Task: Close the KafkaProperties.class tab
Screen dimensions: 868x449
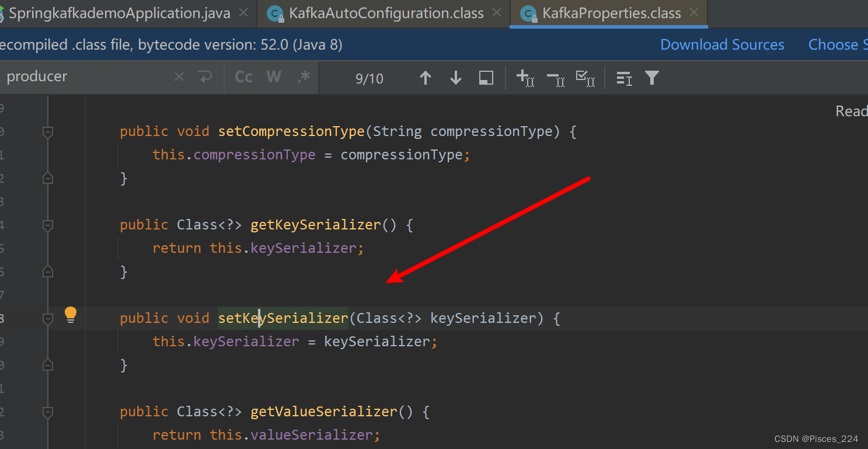Action: tap(693, 12)
